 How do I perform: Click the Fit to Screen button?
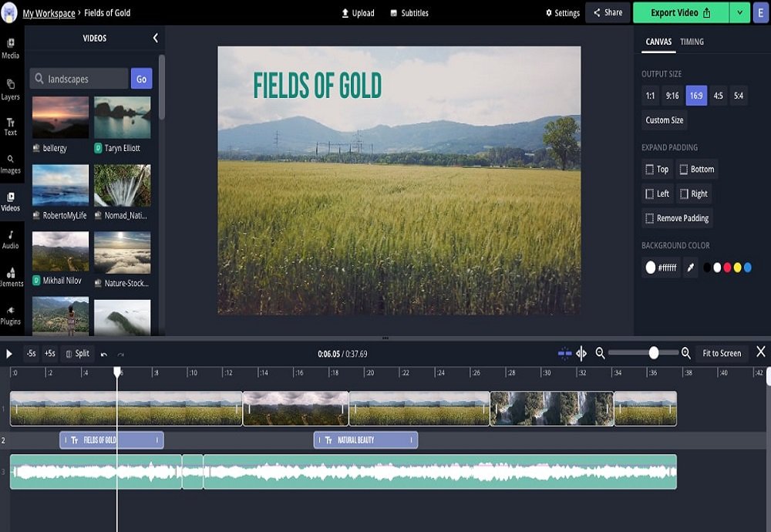(x=722, y=353)
